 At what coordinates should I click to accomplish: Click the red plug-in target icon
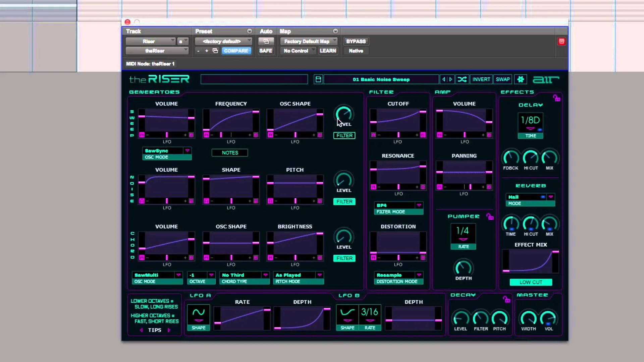[561, 41]
